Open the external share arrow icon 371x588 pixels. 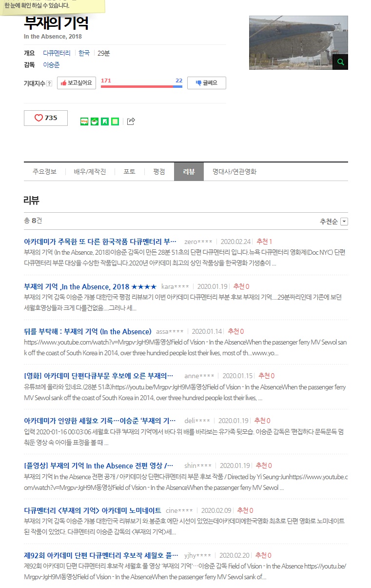pyautogui.click(x=131, y=121)
